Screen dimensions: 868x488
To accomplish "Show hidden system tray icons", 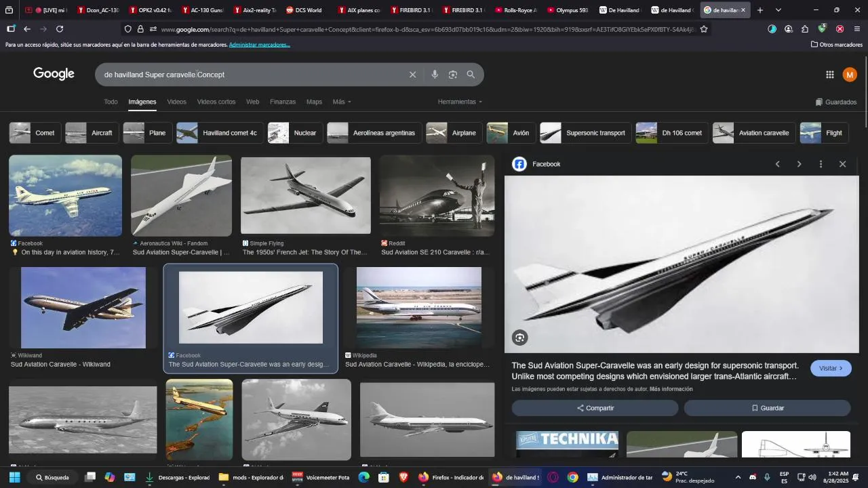I will 738,477.
